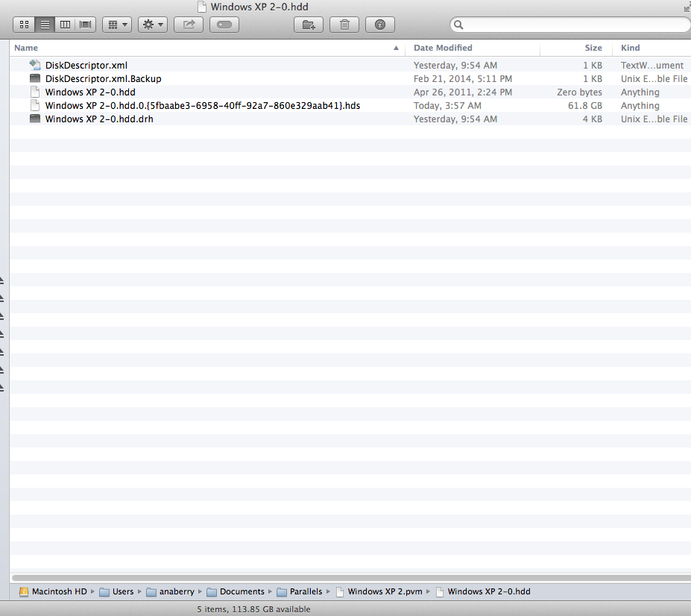This screenshot has height=616, width=691.
Task: Switch to icon view
Action: 24,25
